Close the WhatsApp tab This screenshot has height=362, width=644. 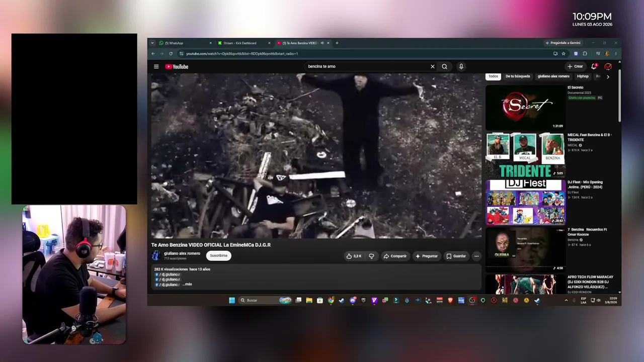pos(211,43)
